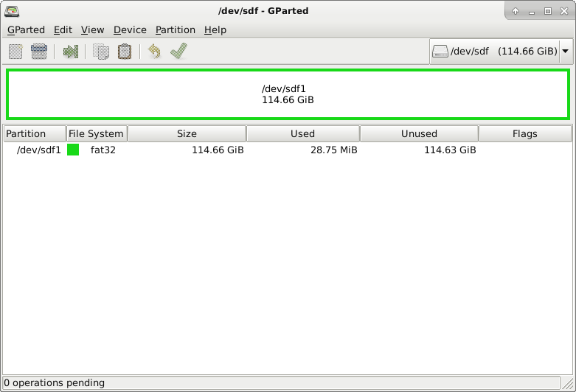
Task: Close the GParted window
Action: coord(564,11)
